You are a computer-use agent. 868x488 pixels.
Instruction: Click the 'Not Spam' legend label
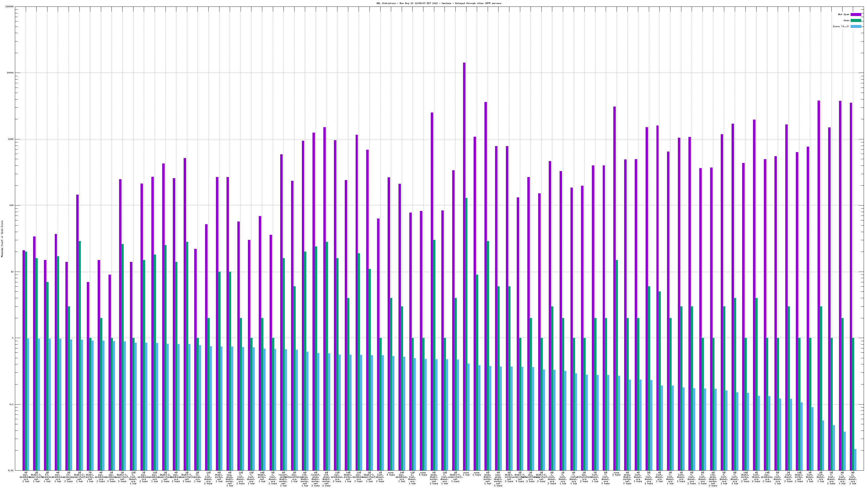pyautogui.click(x=844, y=14)
